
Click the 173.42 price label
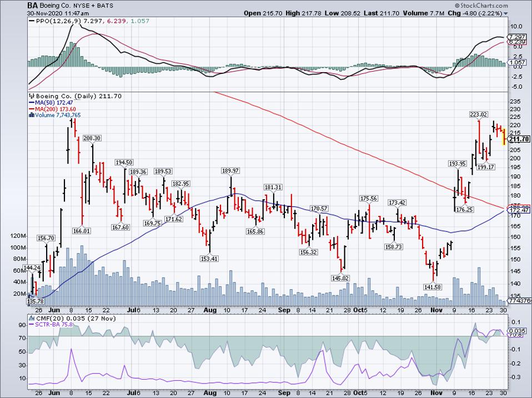[397, 203]
